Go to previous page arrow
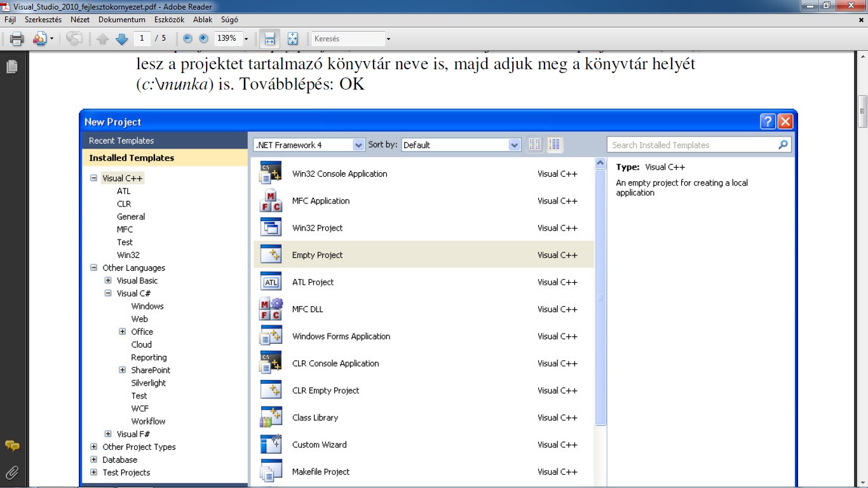Screen dimensions: 868x488 pos(103,39)
